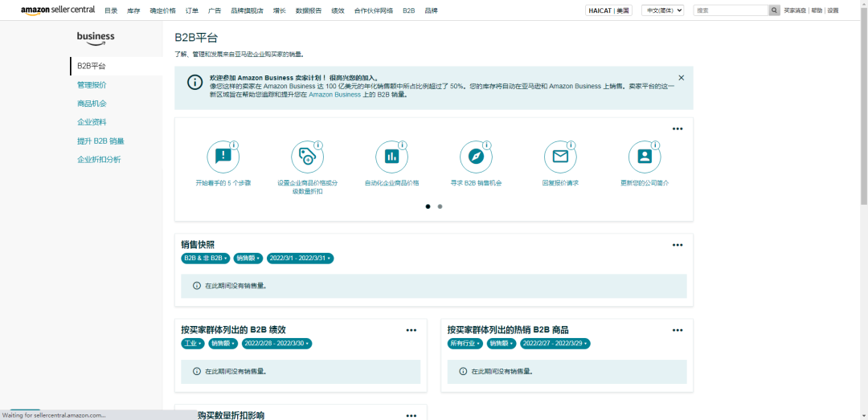Open the 中文(简体) language dropdown
Image resolution: width=868 pixels, height=420 pixels.
point(662,10)
